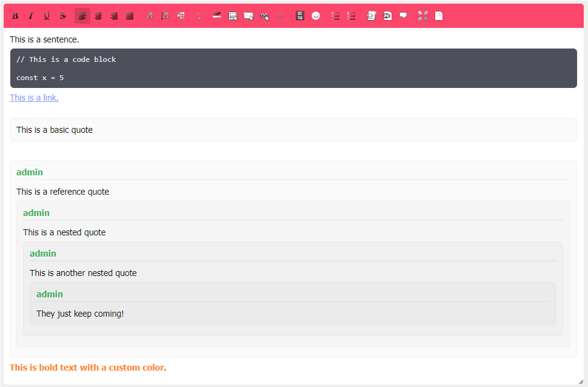Click the editor resize grip handle
588x387 pixels.
tap(581, 382)
